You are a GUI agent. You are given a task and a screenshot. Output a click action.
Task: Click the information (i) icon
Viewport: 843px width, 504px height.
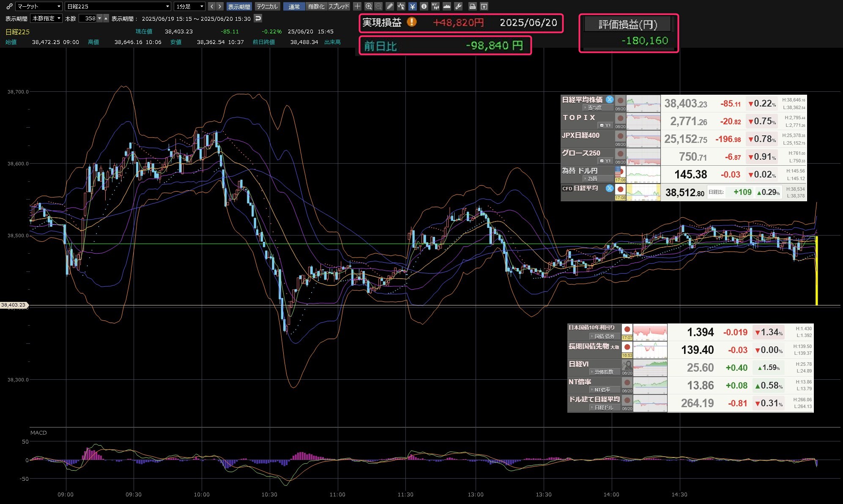coord(424,6)
